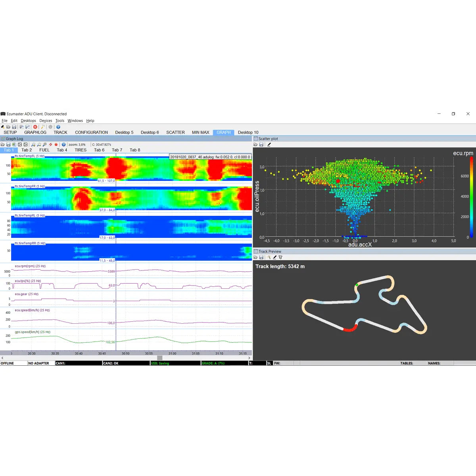Open a file in the Track Preview panel
The height and width of the screenshot is (476, 476).
click(x=256, y=257)
